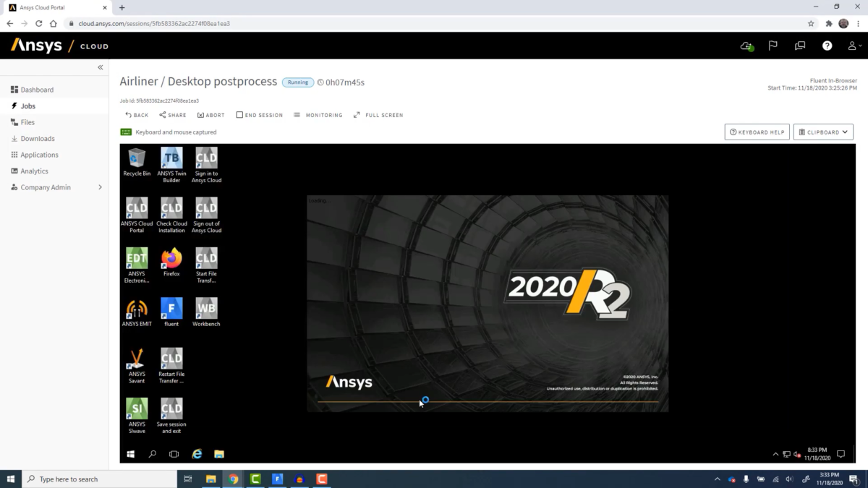
Task: Open Firefox on the remote desktop
Action: point(171,262)
